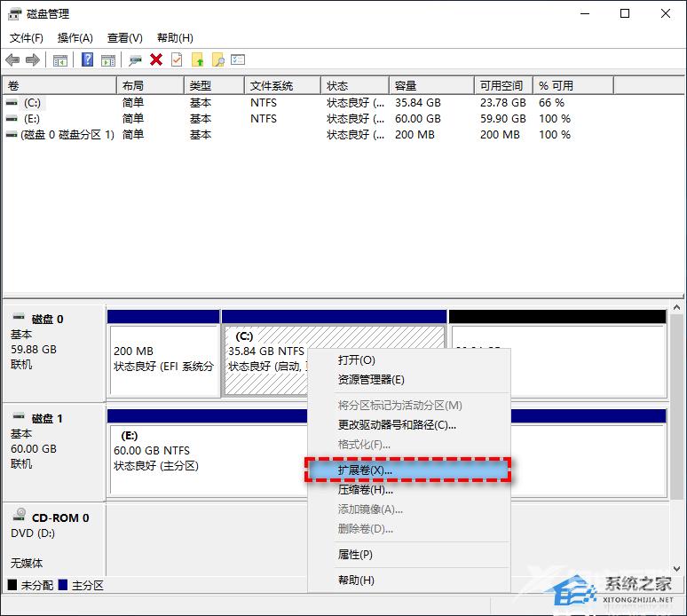Screen dimensions: 687x616
Task: Sort by the 可用空间 column header
Action: tap(504, 85)
